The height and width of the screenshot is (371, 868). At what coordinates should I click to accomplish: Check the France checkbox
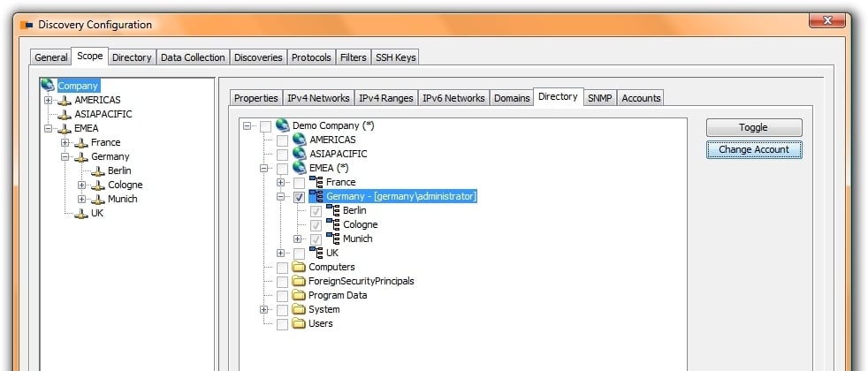point(299,183)
